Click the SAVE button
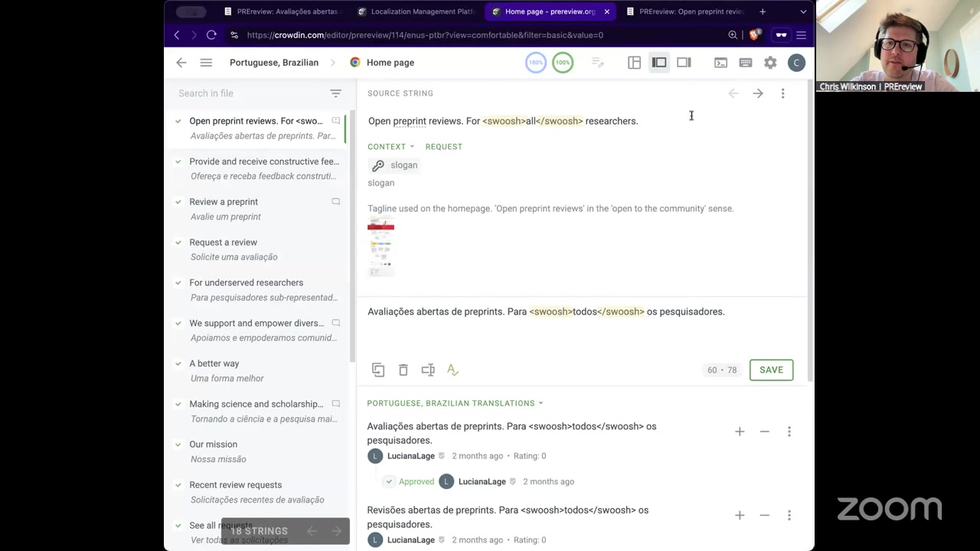This screenshot has width=980, height=551. coord(771,370)
